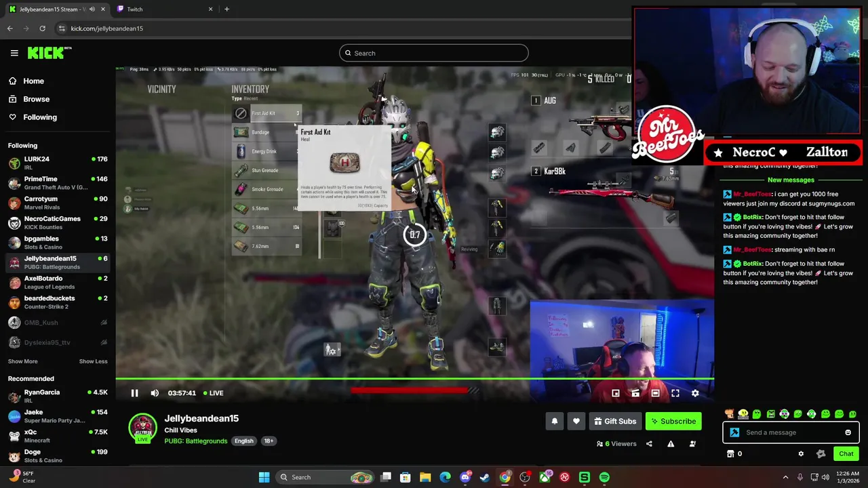Open the moderators icon beside report
This screenshot has width=868, height=488.
692,444
